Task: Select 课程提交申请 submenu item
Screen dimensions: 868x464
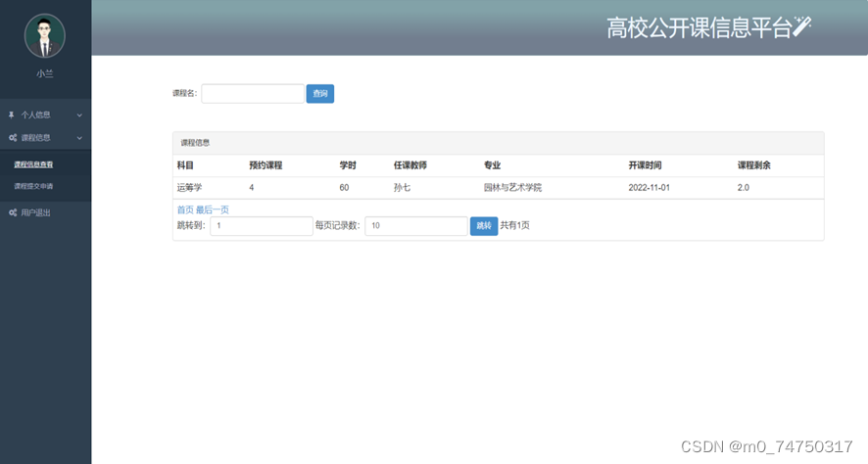Action: pyautogui.click(x=33, y=186)
